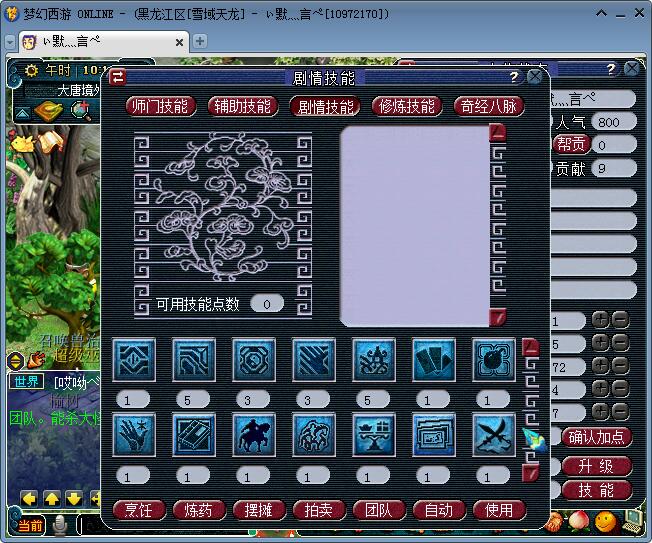Image resolution: width=652 pixels, height=543 pixels.
Task: Click the yellow up-arrow chat button
Action: click(x=52, y=499)
